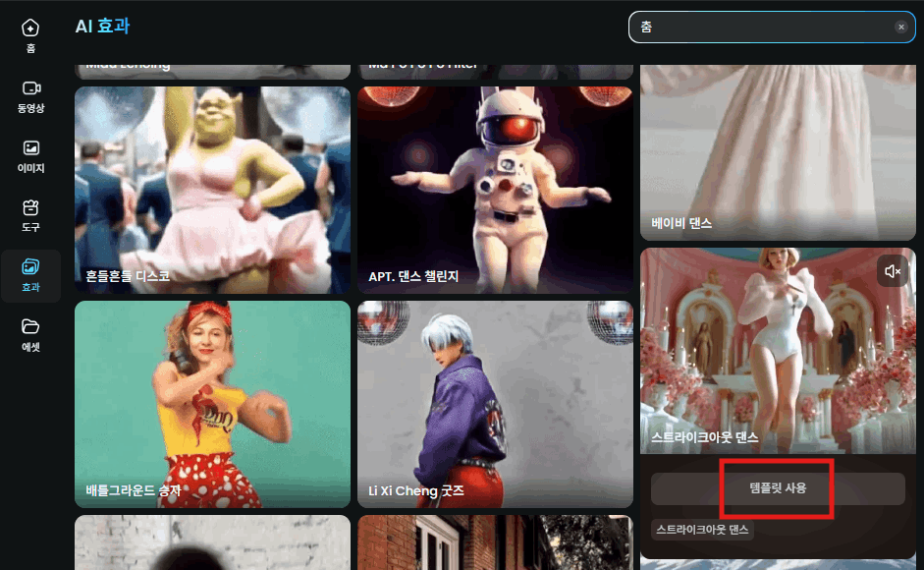Image resolution: width=924 pixels, height=570 pixels.
Task: Open the 이미지 image section
Action: coord(30,156)
